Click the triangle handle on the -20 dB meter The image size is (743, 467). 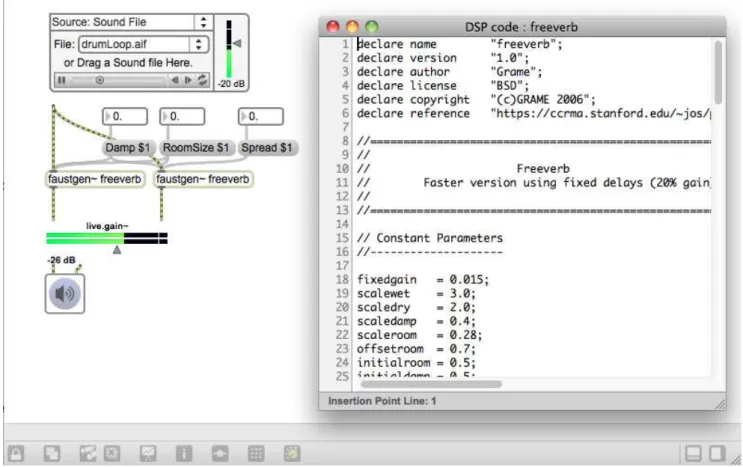(x=238, y=44)
